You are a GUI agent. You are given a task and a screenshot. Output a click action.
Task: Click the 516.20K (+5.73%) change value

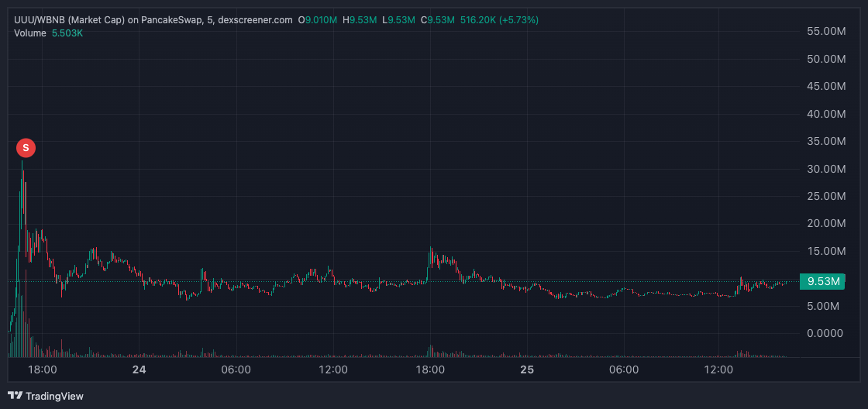(500, 19)
